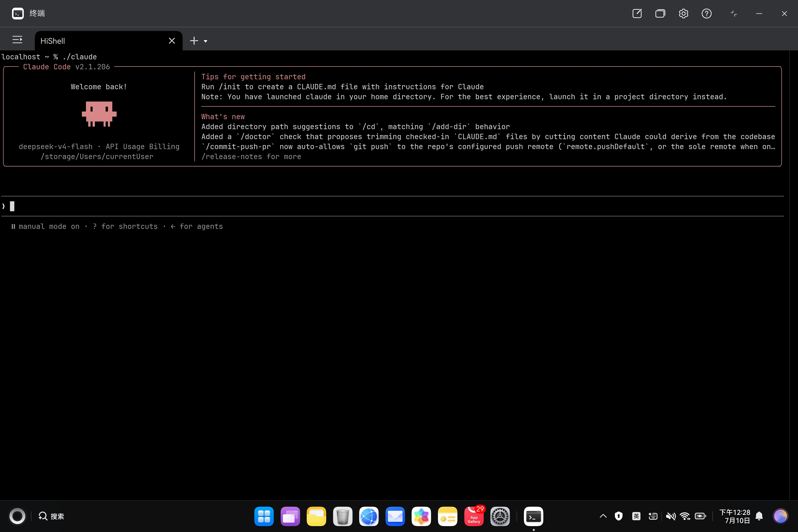Open the Mail app in dock
This screenshot has width=798, height=532.
coord(395,516)
